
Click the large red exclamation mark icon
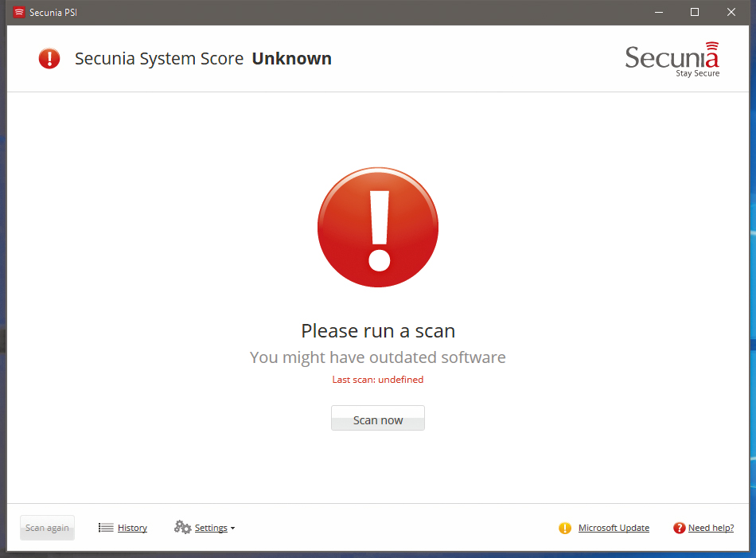point(378,227)
